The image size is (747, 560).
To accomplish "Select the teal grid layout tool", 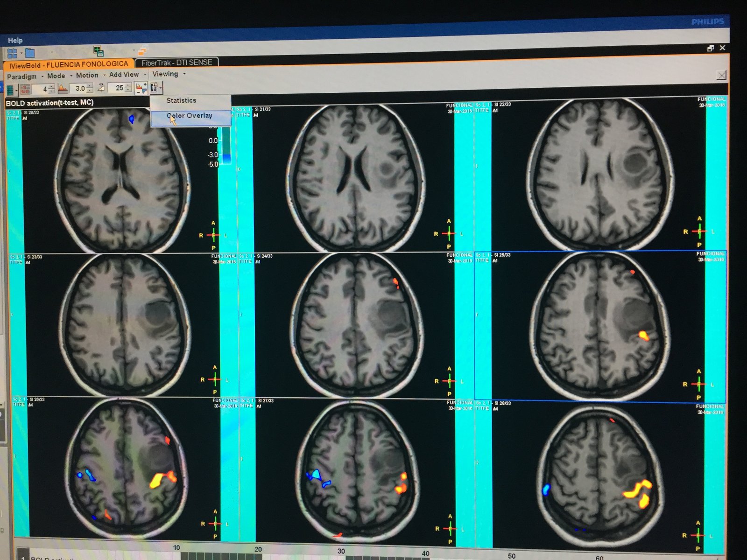I will tap(10, 89).
